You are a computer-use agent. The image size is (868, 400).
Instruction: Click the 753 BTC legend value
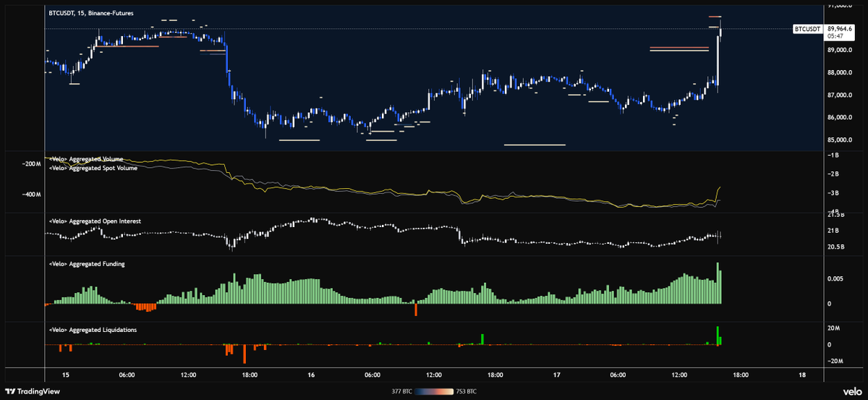(x=467, y=391)
